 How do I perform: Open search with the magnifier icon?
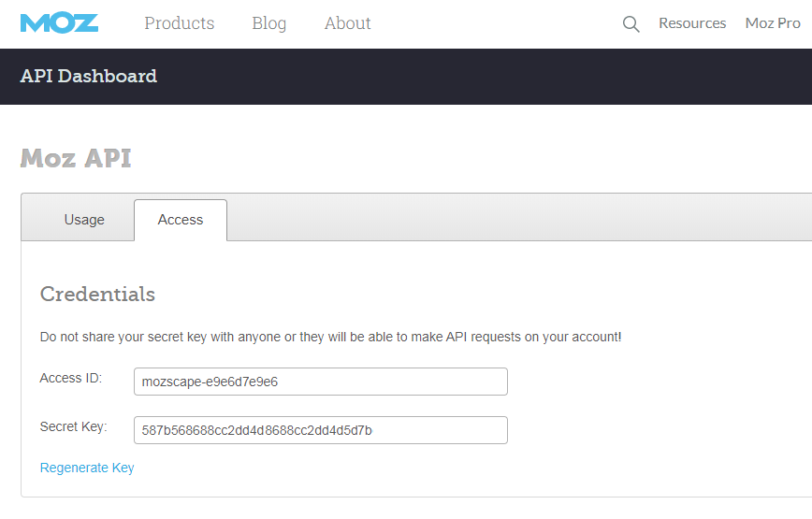pyautogui.click(x=631, y=23)
